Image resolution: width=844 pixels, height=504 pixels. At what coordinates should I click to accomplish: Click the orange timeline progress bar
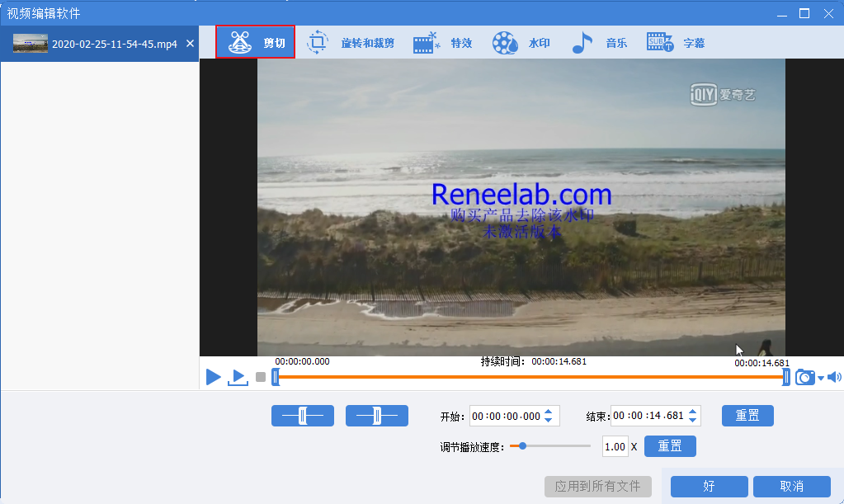[530, 377]
